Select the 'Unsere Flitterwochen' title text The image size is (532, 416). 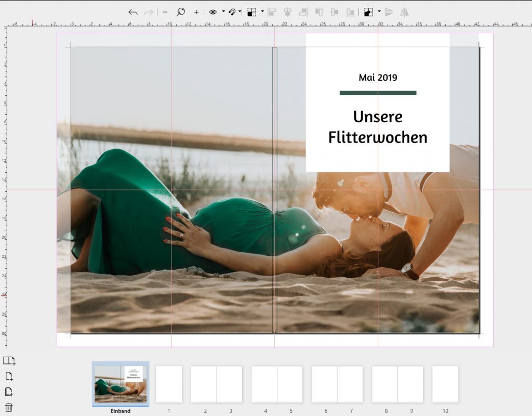click(x=378, y=127)
